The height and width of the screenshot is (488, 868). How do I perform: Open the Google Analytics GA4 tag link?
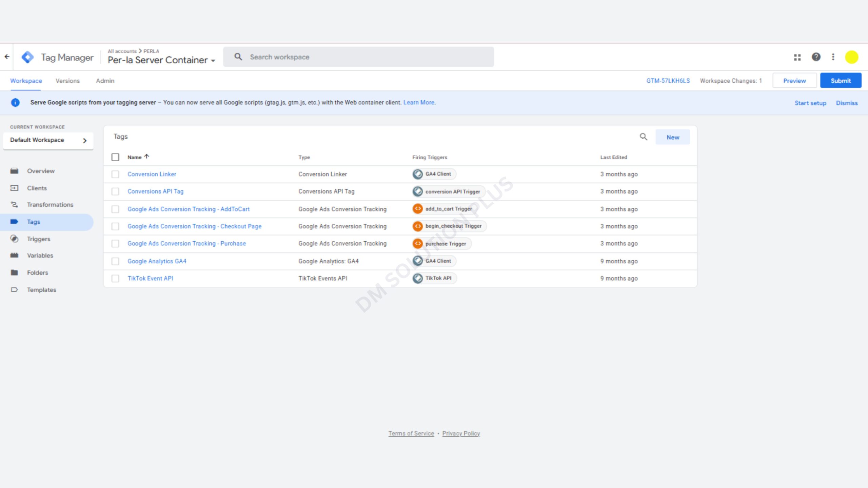pos(157,261)
